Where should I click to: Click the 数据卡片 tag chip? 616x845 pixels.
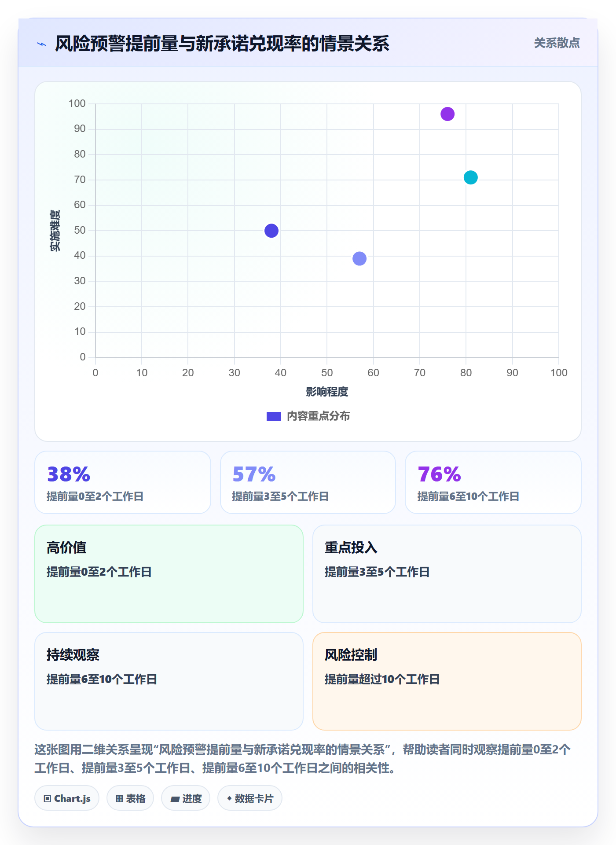[x=250, y=798]
